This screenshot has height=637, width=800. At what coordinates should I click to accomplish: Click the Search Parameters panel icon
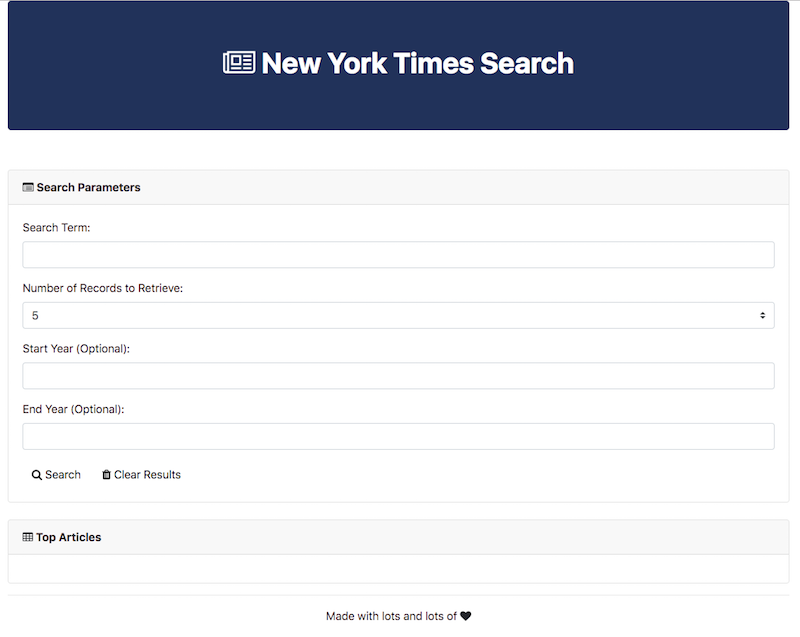28,187
